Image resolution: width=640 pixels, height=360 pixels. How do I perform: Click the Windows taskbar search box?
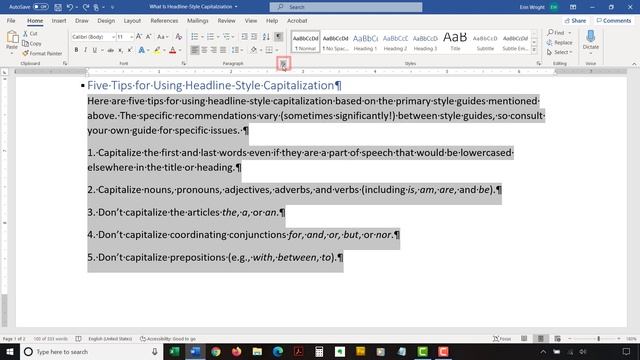click(x=92, y=352)
